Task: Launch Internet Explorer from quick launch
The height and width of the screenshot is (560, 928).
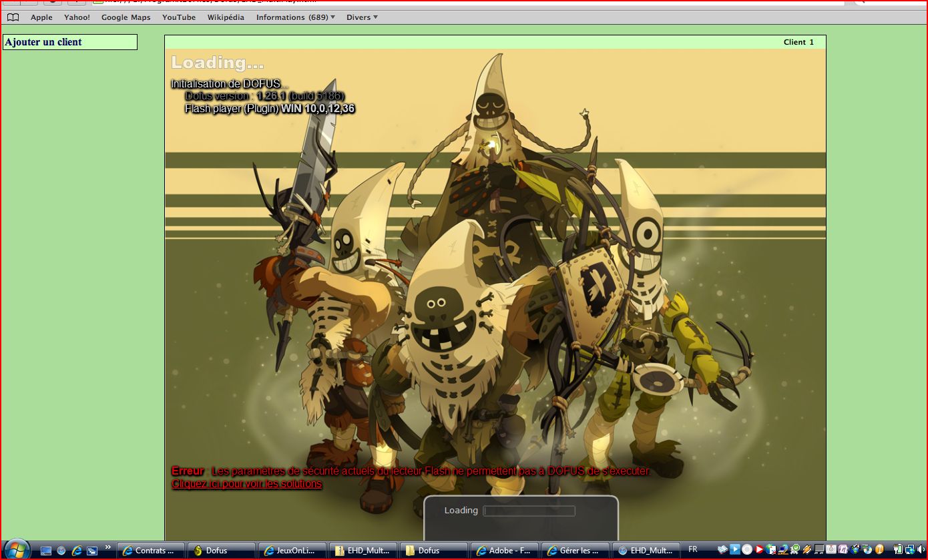Action: coord(77,551)
